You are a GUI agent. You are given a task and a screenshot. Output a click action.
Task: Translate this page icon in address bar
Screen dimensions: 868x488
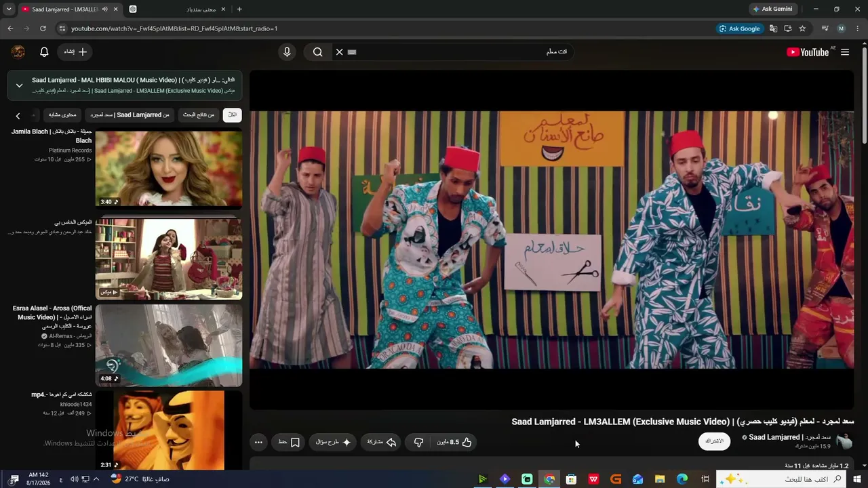(x=773, y=28)
